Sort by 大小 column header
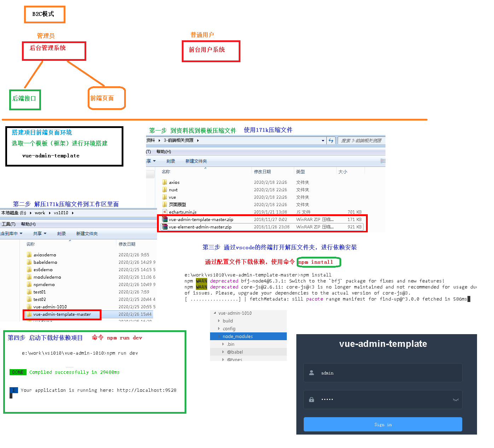The width and height of the screenshot is (494, 448). tap(343, 171)
